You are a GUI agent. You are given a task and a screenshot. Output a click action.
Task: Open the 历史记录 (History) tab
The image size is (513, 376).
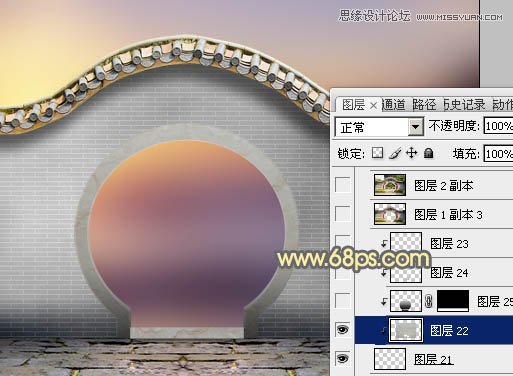tap(465, 105)
